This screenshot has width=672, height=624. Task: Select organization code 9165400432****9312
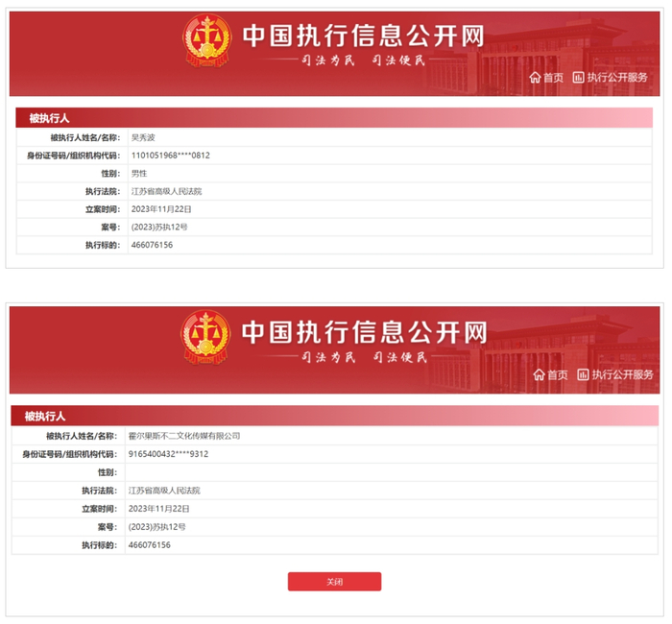pyautogui.click(x=168, y=454)
